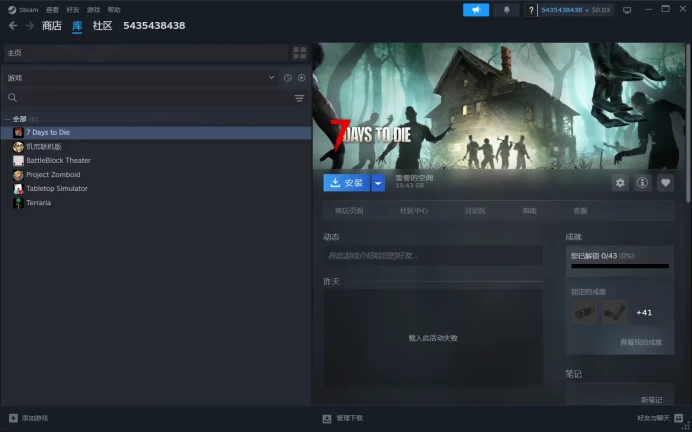This screenshot has height=432, width=692.
Task: Click the download manager icon
Action: click(327, 418)
